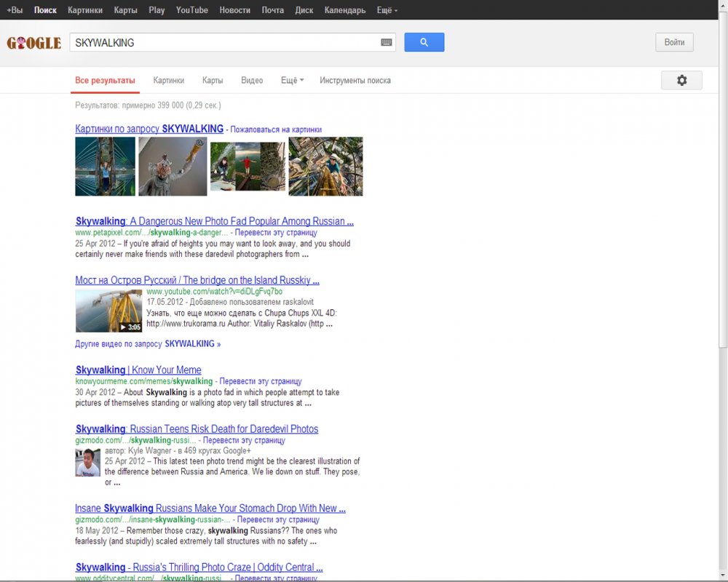Expand the Ещё dropdown under the search box
This screenshot has width=728, height=582.
tap(292, 81)
